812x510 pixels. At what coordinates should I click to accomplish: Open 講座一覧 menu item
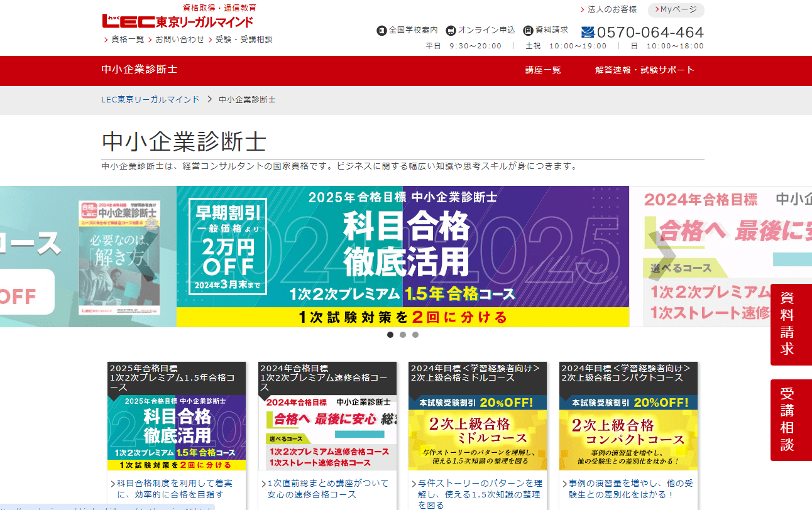(543, 70)
